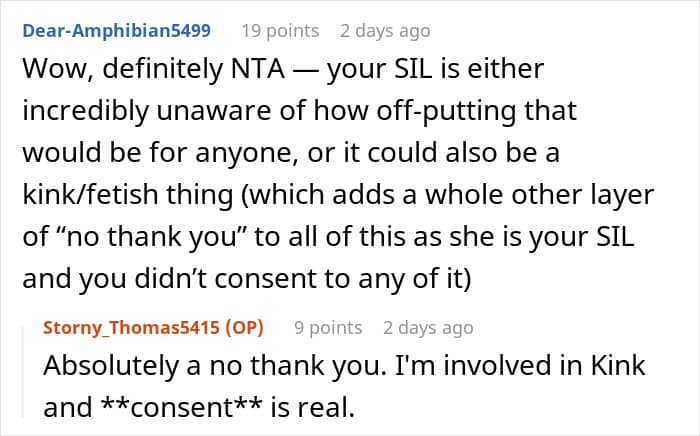Click 'Absolutely a no thank you' reply text

[x=215, y=366]
